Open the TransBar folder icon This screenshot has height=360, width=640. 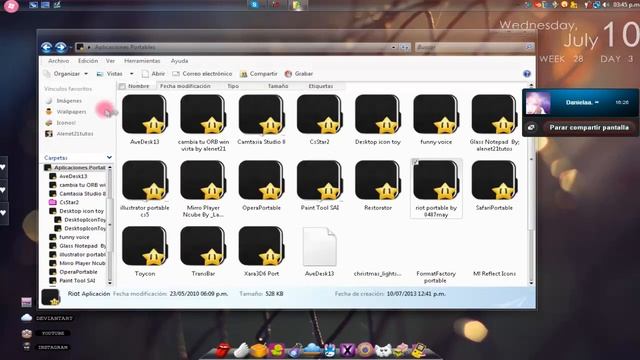[203, 247]
